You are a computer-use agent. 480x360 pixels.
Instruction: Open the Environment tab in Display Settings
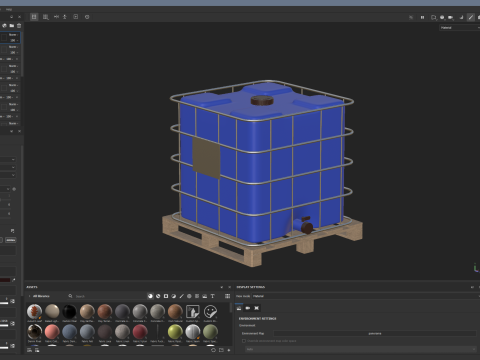click(239, 308)
